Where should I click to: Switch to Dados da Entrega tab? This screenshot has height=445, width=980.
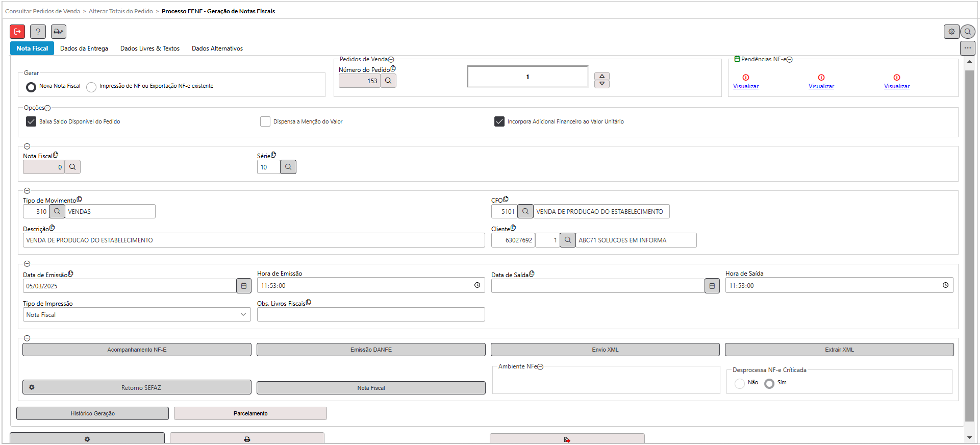point(84,48)
